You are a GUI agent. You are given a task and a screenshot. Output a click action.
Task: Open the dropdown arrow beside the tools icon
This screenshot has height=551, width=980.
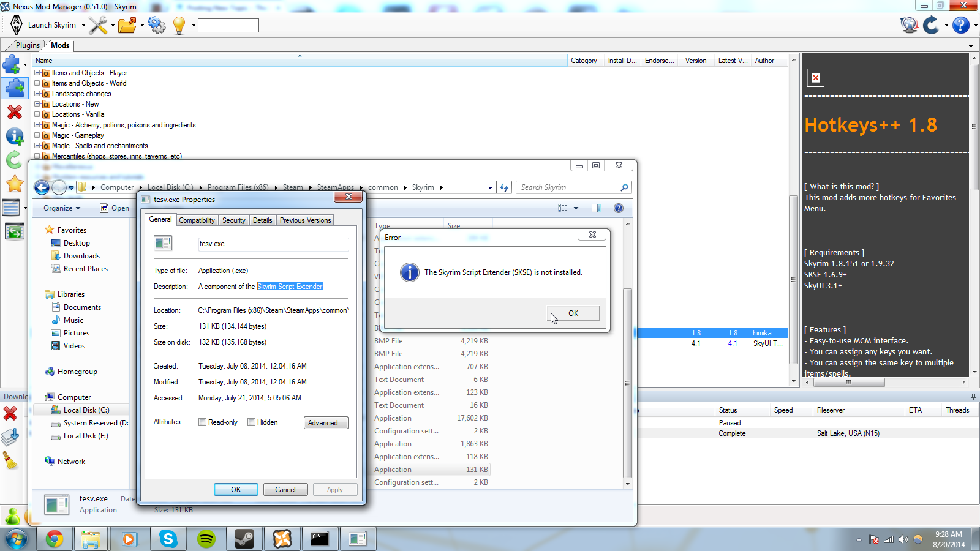[x=113, y=26]
